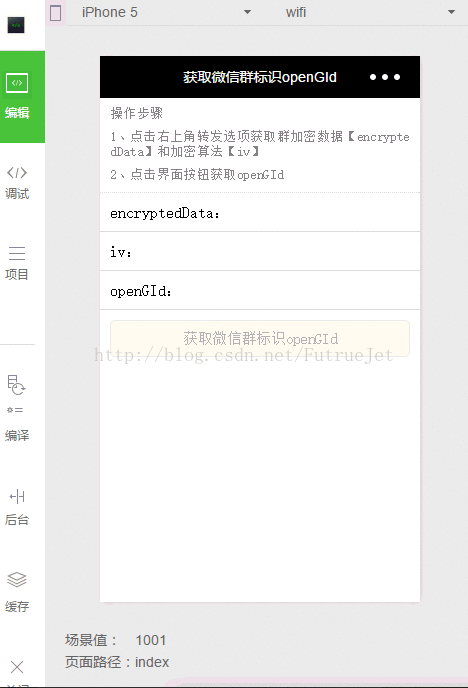This screenshot has height=688, width=468.
Task: Open the 后台 (Background) option
Action: [17, 507]
